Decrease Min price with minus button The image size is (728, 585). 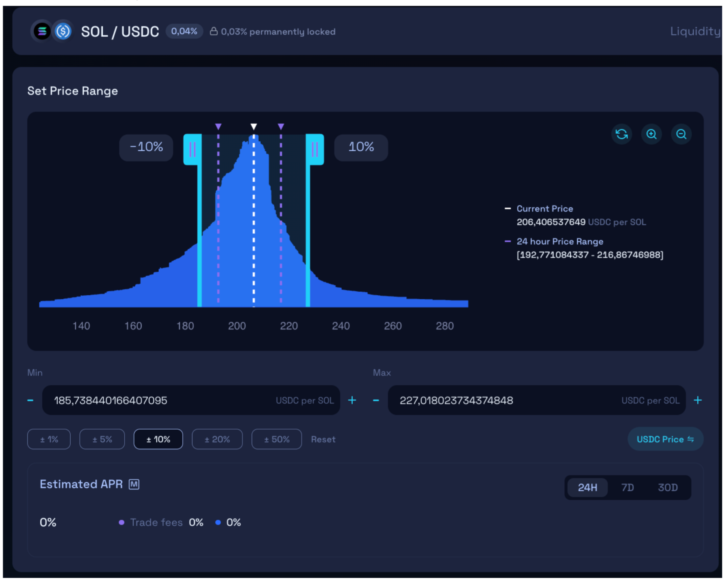tap(30, 400)
